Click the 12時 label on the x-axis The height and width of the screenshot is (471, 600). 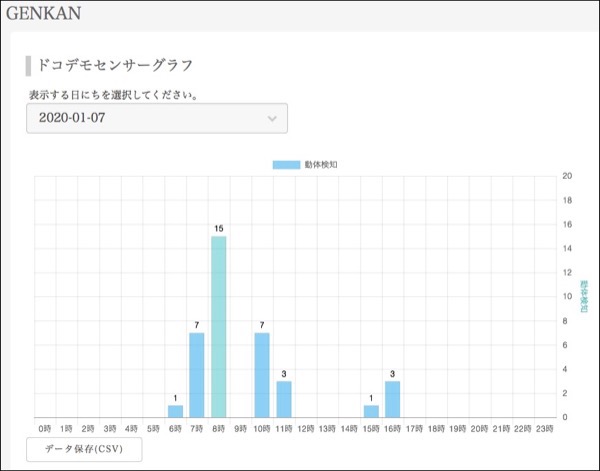[306, 428]
